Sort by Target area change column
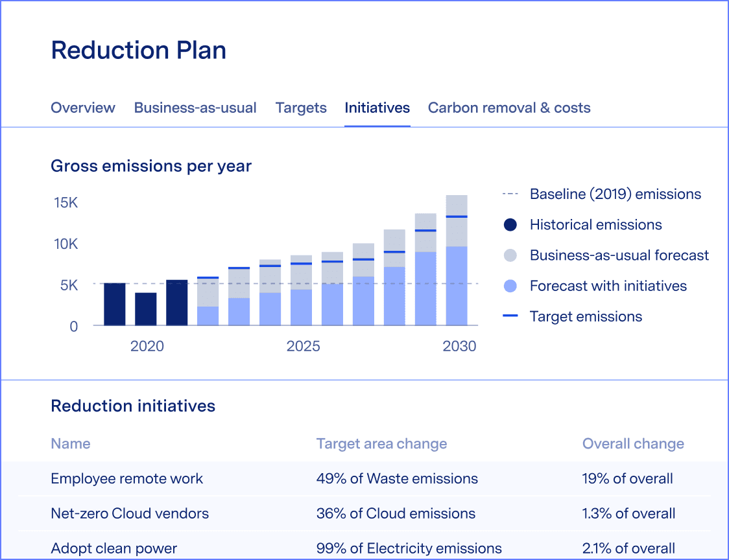The image size is (729, 560). pyautogui.click(x=381, y=444)
